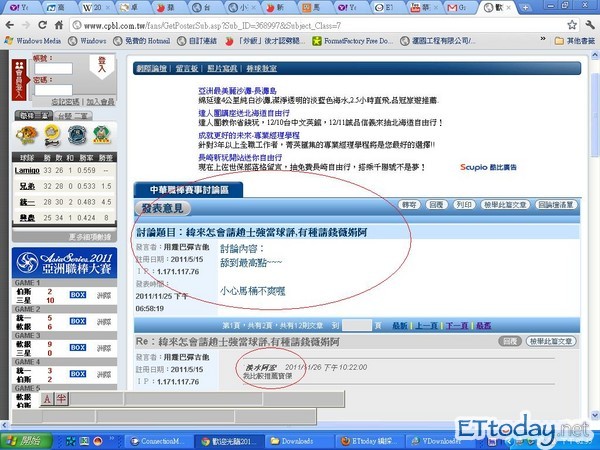Click the Lamigo team logo
Viewport: 600px width, 450px height.
click(24, 137)
